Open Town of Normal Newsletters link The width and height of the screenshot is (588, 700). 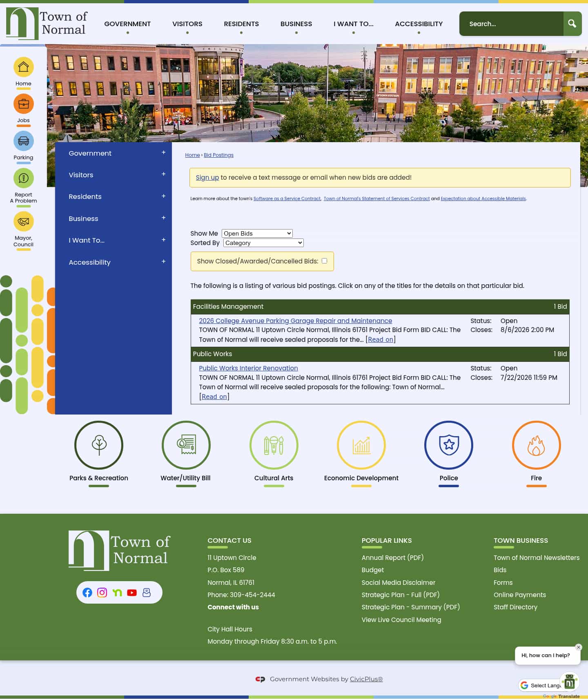536,558
